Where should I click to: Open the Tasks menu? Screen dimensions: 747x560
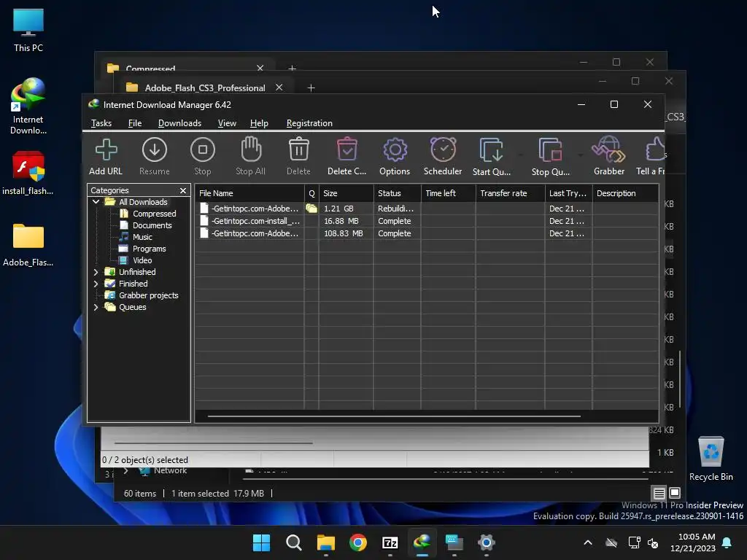click(101, 123)
